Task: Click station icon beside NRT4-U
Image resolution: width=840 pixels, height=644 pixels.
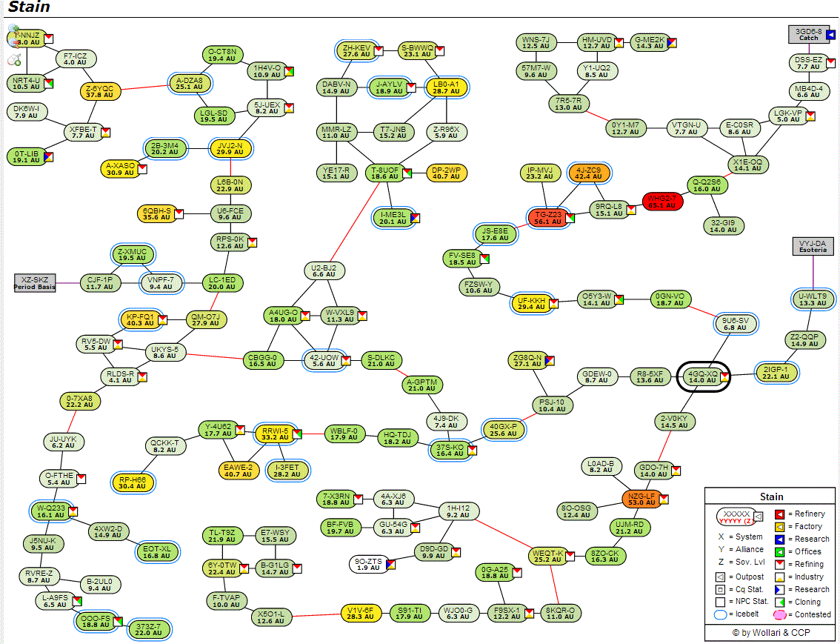Action: point(49,84)
